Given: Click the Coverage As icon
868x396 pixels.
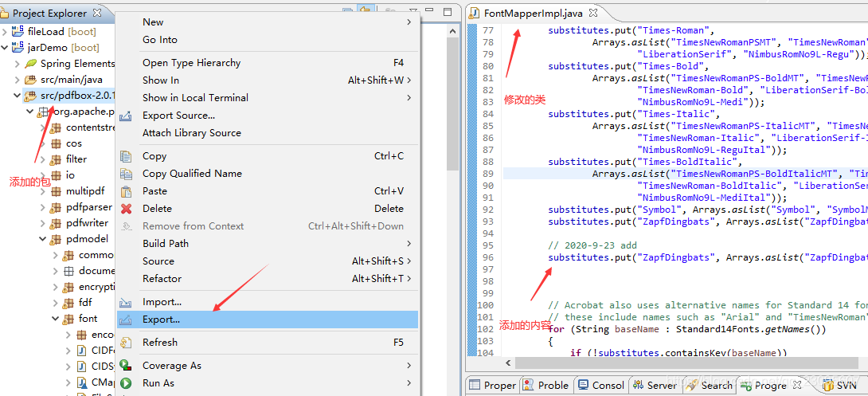Looking at the screenshot, I should click(126, 366).
